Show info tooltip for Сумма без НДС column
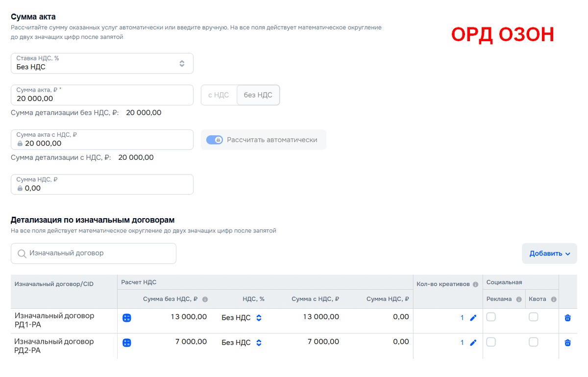This screenshot has width=588, height=377. click(x=205, y=300)
